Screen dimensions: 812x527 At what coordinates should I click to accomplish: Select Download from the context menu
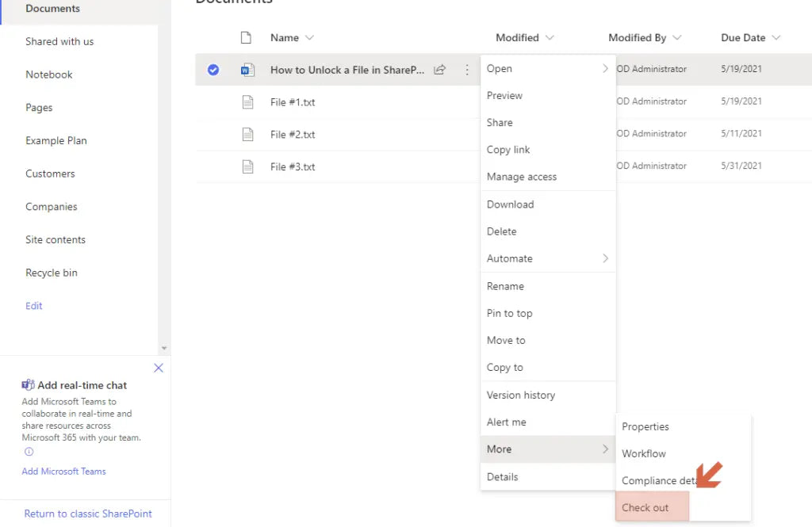click(510, 204)
